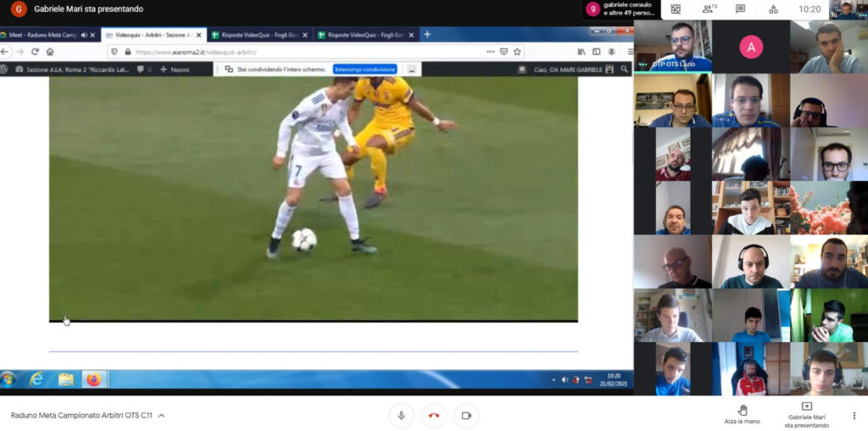Open the Firefox hamburger menu

coord(631,52)
